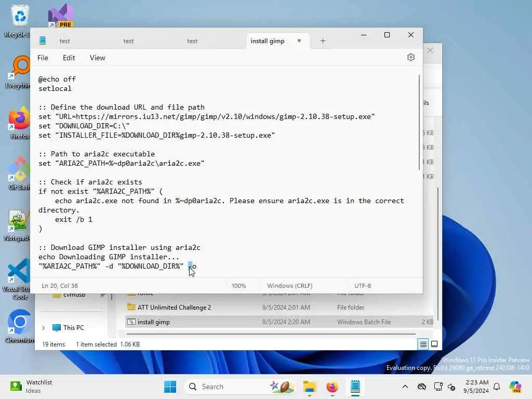
Task: Switch Explorer to details view layout
Action: point(423,344)
